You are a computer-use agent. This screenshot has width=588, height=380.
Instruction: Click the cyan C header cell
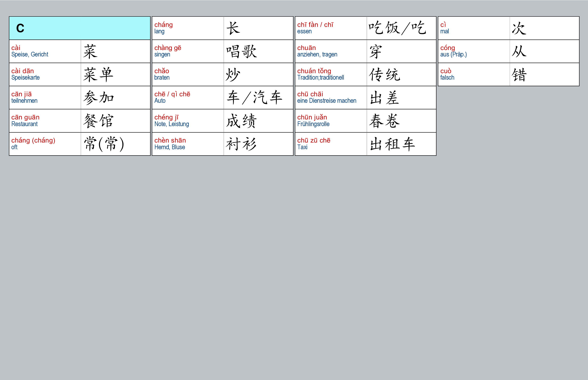click(x=79, y=28)
